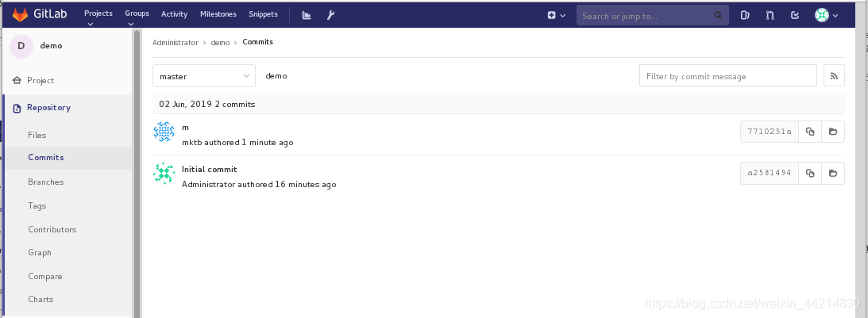The width and height of the screenshot is (868, 318).
Task: Open Snippets in the top navigation
Action: [x=263, y=13]
